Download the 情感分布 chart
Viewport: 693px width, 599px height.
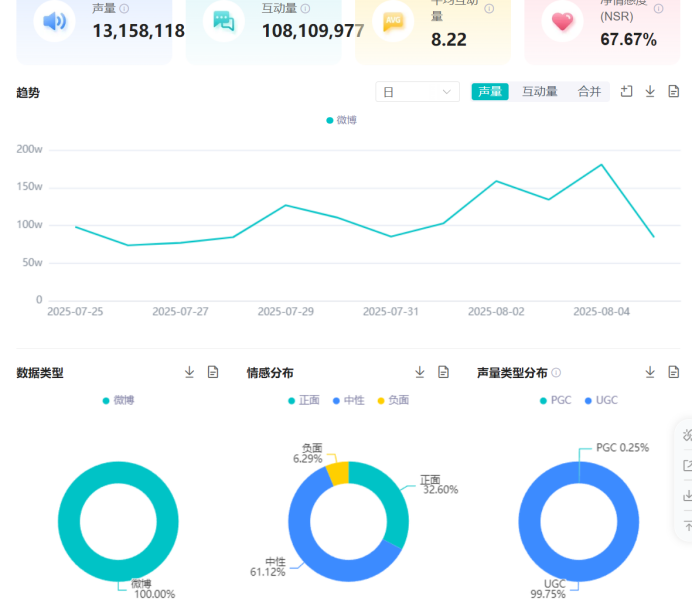pos(420,372)
